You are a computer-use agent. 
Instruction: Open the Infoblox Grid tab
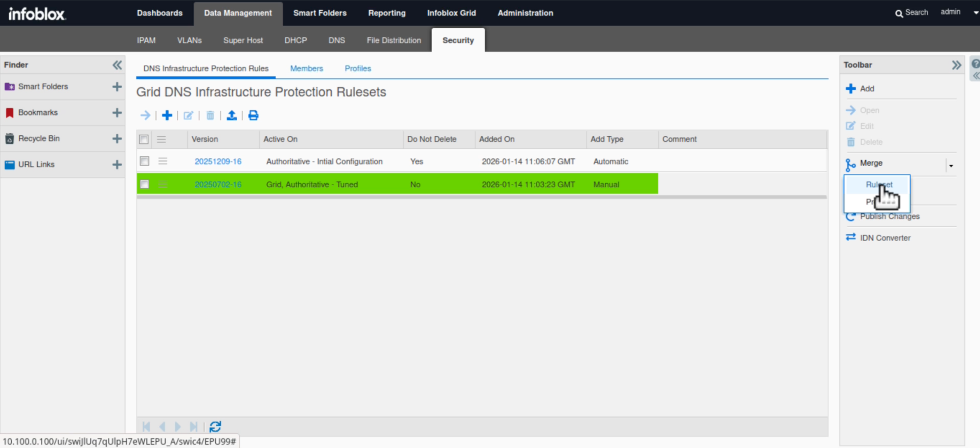(x=451, y=13)
